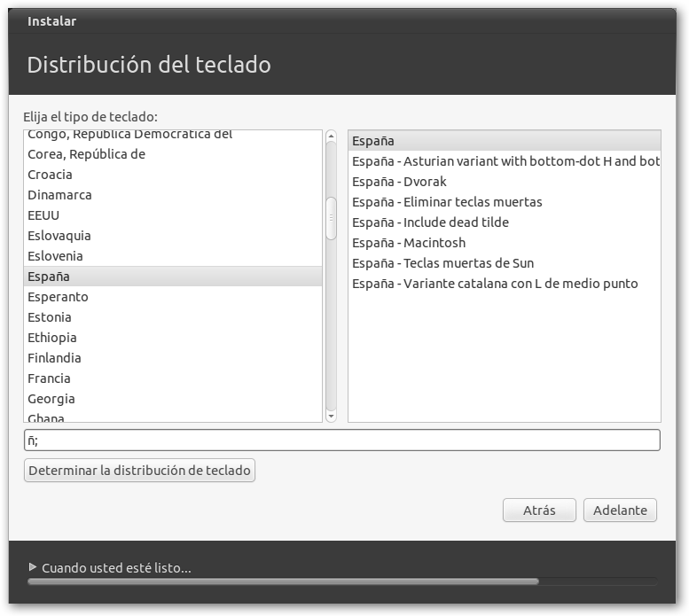689x616 pixels.
Task: Choose EEUU from the keyboard list
Action: coord(43,215)
